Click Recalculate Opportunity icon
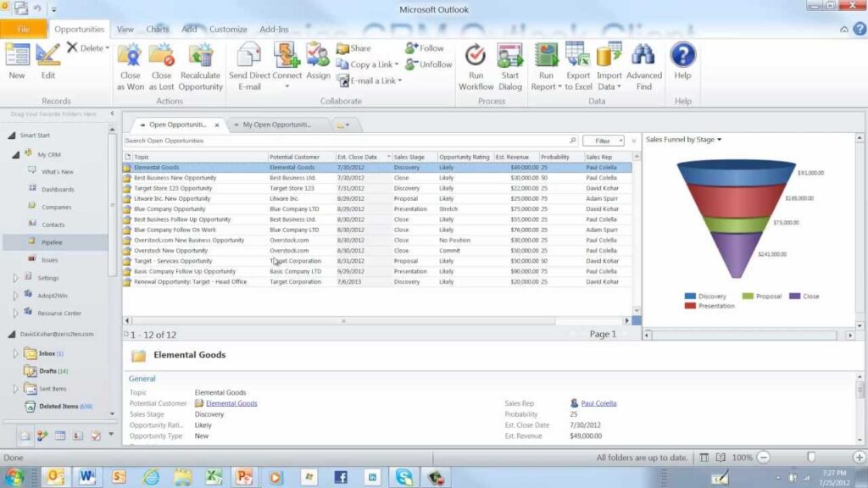Viewport: 868px width, 488px height. (x=200, y=55)
